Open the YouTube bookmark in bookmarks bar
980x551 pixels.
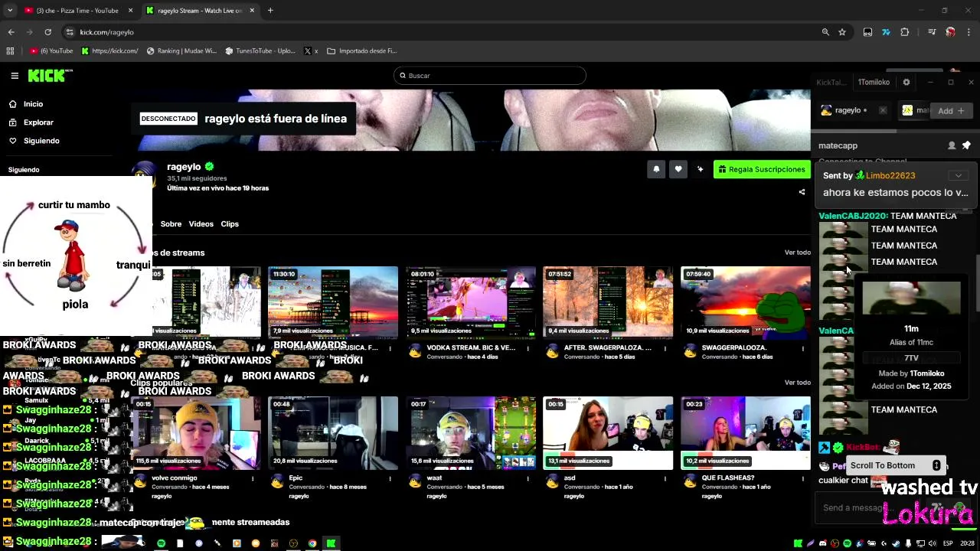click(52, 51)
